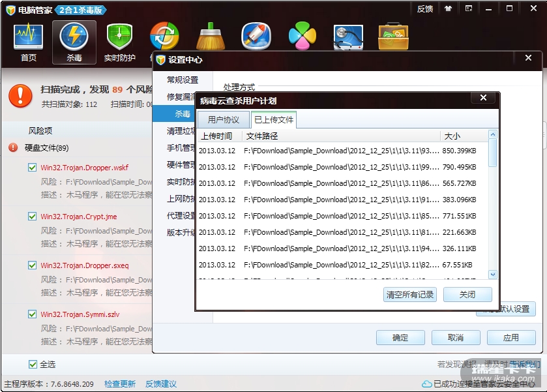This screenshot has height=392, width=547.
Task: Click scroll-down arrow of uploaded files list
Action: pos(493,275)
